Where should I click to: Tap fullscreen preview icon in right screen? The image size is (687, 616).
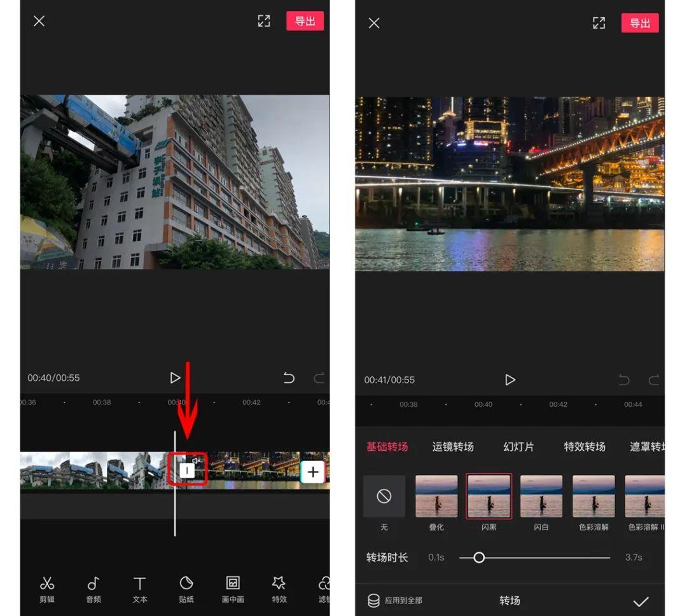click(x=599, y=23)
